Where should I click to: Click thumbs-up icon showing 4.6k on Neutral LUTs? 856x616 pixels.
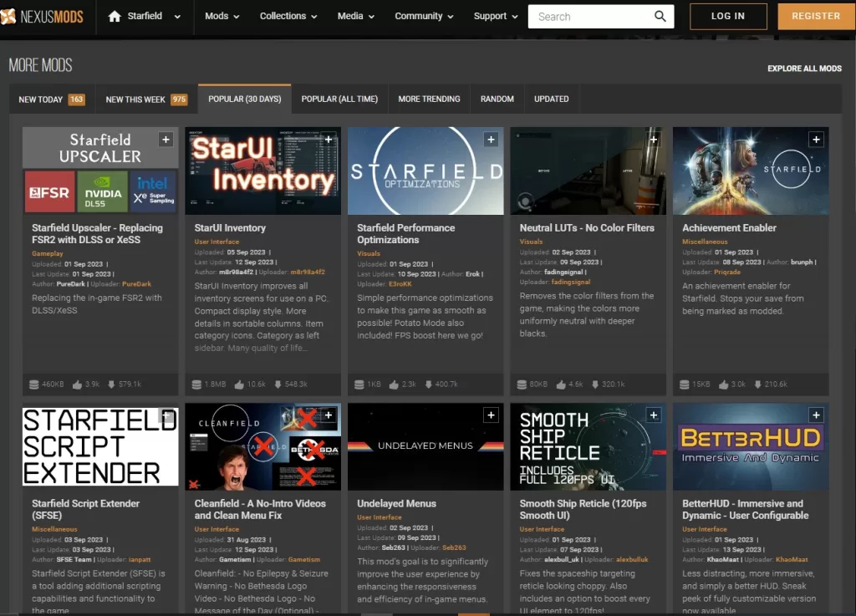coord(561,384)
